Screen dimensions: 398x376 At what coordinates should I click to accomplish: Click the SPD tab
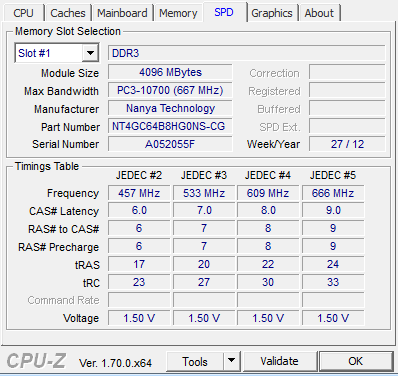pyautogui.click(x=224, y=12)
